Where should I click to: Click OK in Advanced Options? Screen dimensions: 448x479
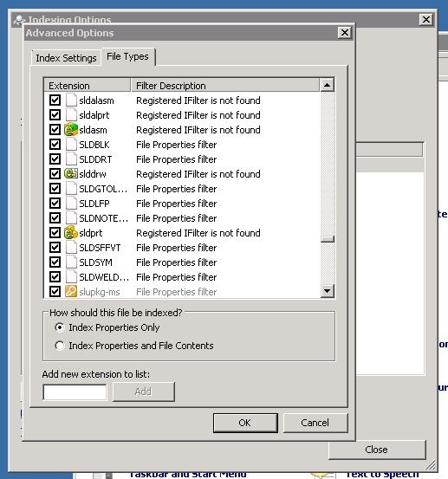click(x=245, y=423)
